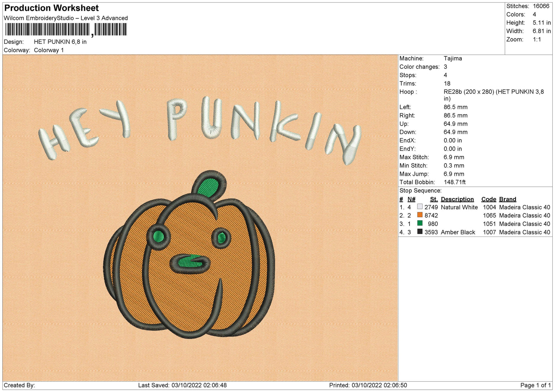Click the Hoop value RE28b (200 x 280)
The width and height of the screenshot is (555, 392).
(494, 95)
